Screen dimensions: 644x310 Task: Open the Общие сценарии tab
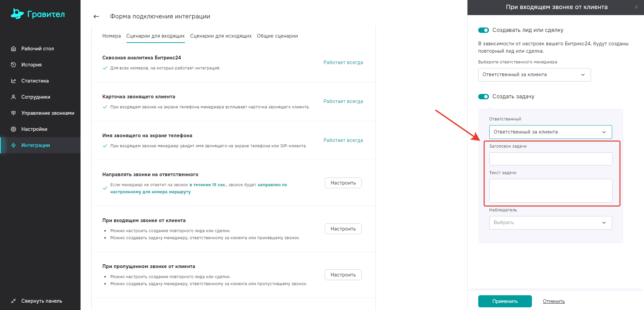pos(278,36)
